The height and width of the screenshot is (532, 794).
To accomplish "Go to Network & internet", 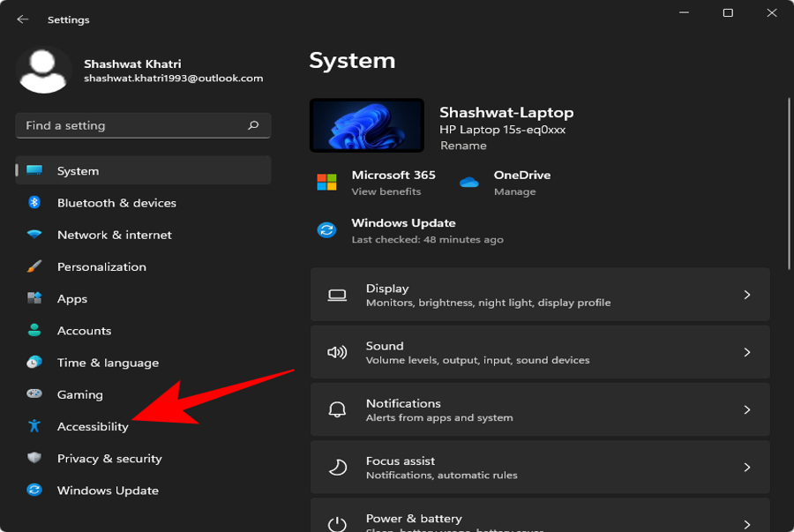I will click(143, 235).
